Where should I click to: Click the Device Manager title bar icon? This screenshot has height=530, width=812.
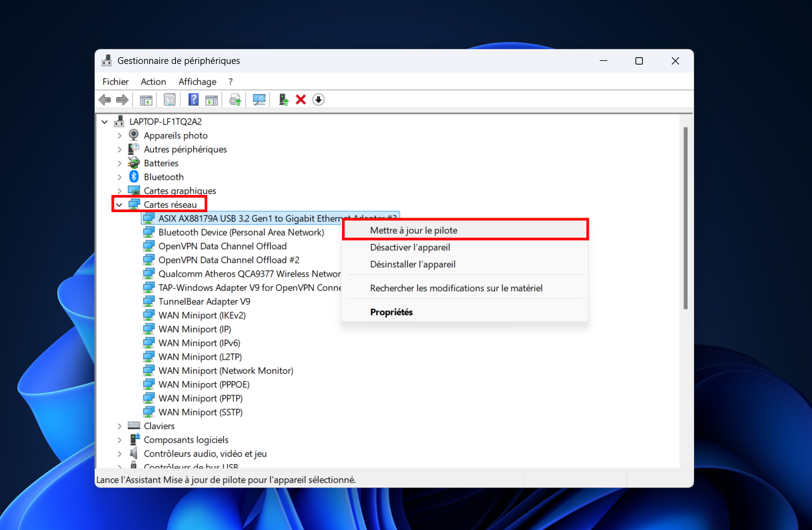[x=107, y=61]
